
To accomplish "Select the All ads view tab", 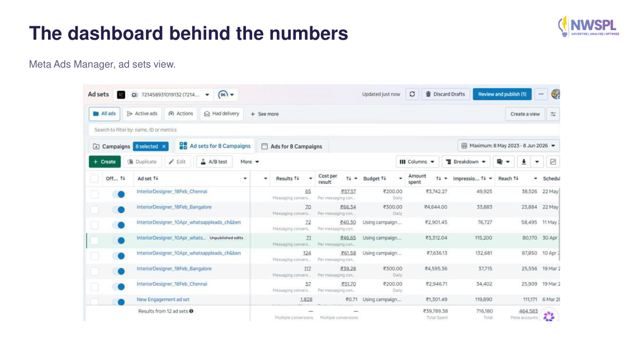I will [x=105, y=114].
